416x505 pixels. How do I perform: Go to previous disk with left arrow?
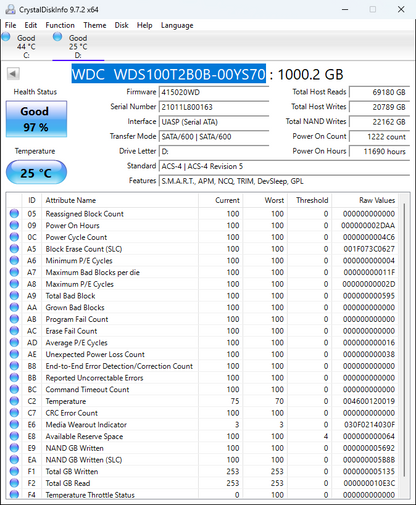click(13, 73)
